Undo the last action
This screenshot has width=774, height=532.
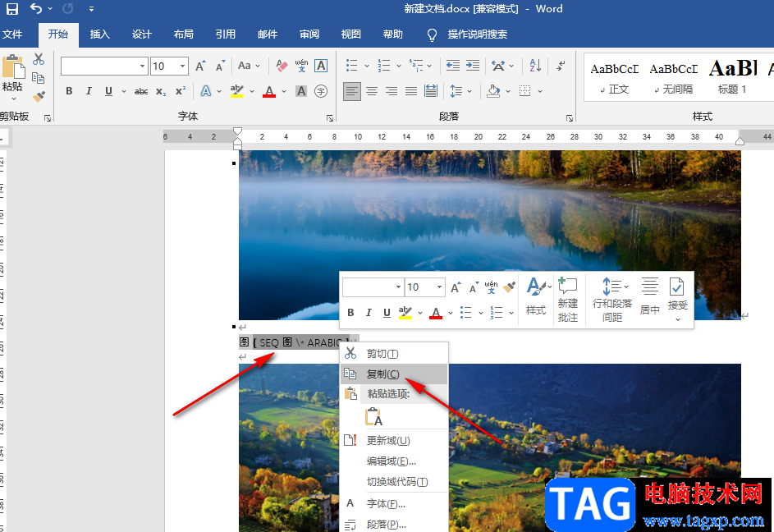[x=36, y=8]
